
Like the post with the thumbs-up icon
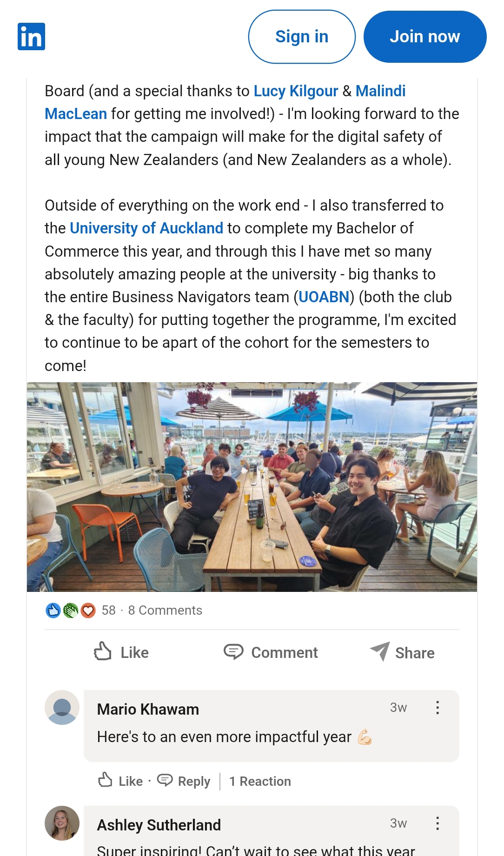[103, 651]
